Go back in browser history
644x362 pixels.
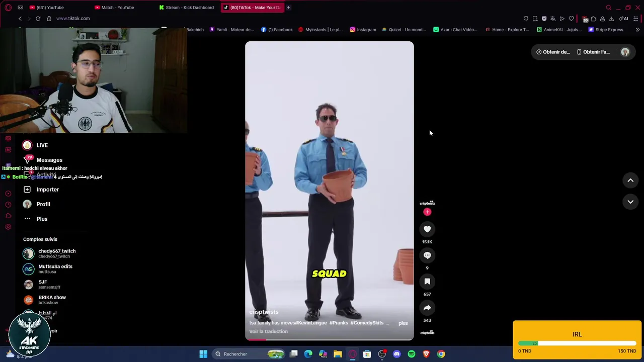pyautogui.click(x=20, y=19)
